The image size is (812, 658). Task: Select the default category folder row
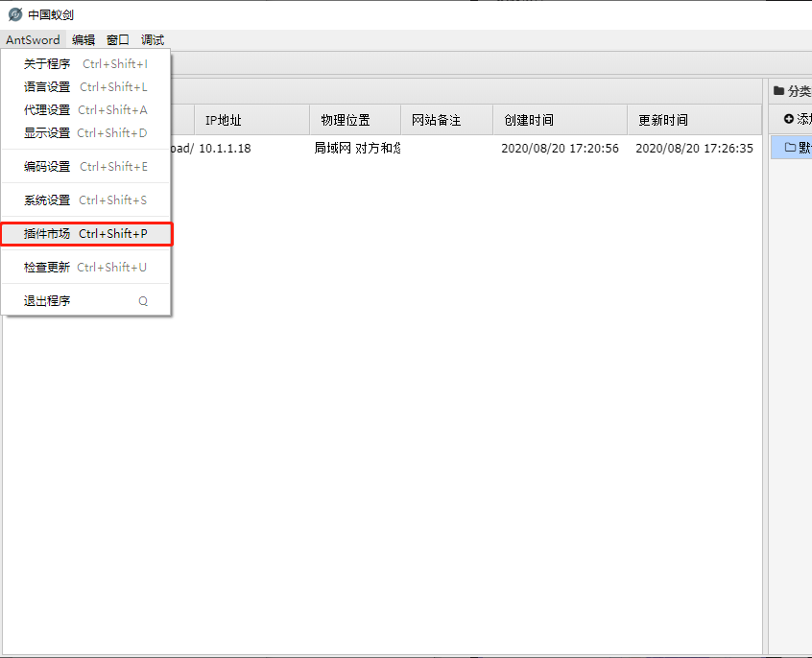[x=791, y=148]
